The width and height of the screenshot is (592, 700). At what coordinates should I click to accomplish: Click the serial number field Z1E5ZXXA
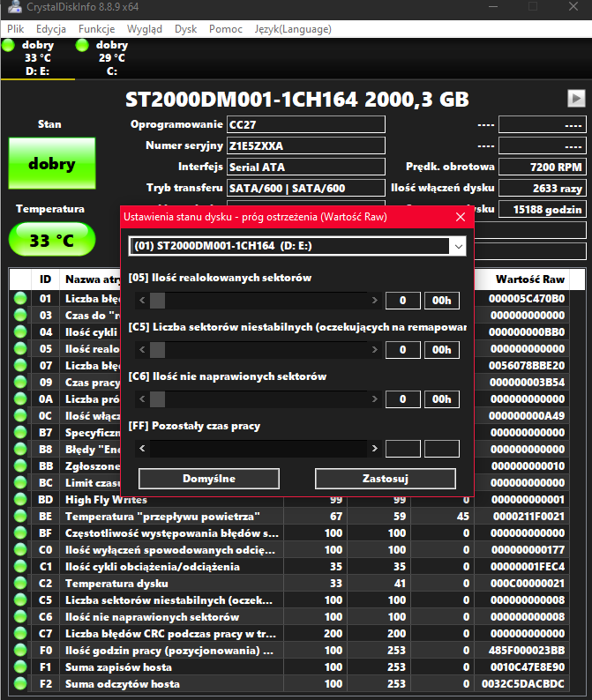point(306,145)
